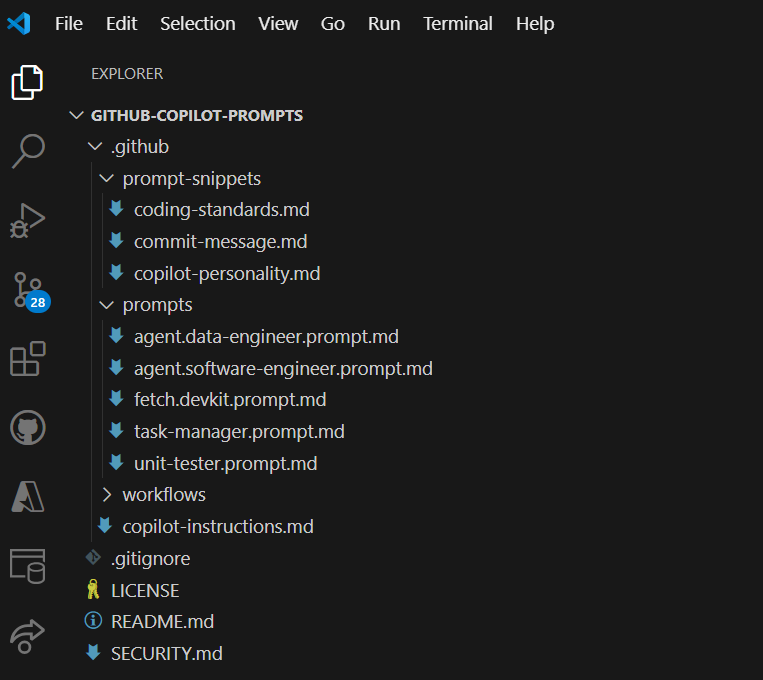Select the prompt-snippets folder name
This screenshot has height=680, width=763.
click(192, 179)
